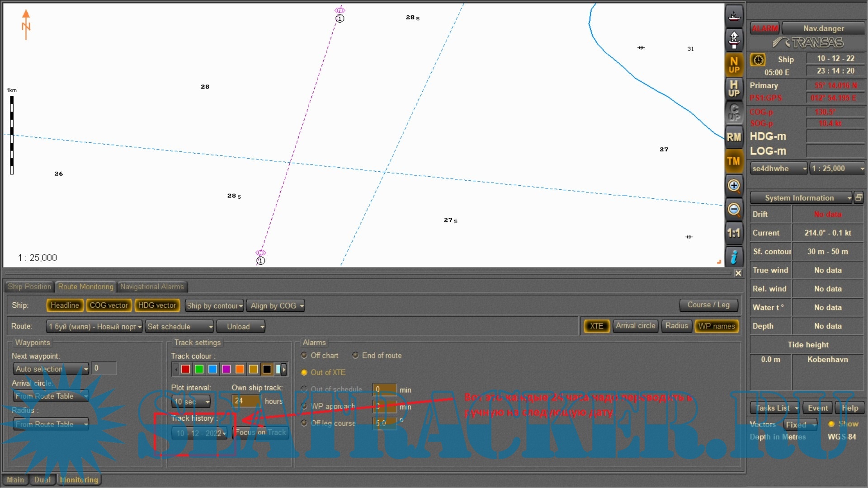Open chart info with the i icon
Viewport: 868px width, 488px height.
point(734,257)
